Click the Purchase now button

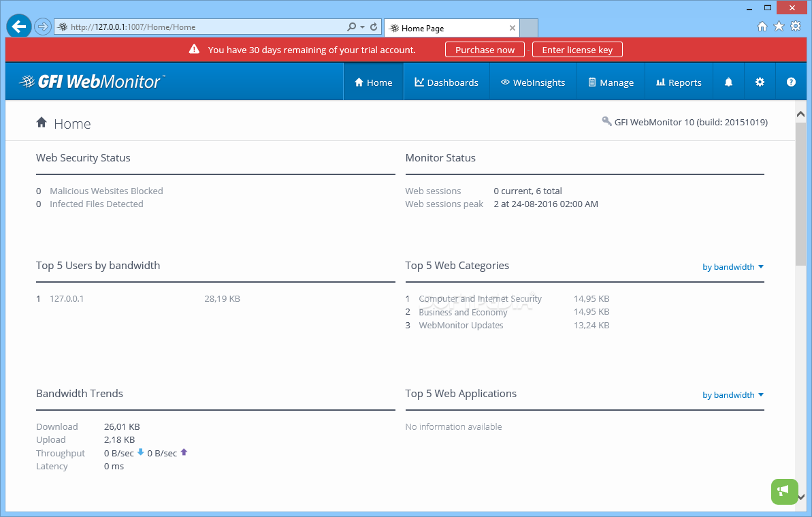[485, 50]
